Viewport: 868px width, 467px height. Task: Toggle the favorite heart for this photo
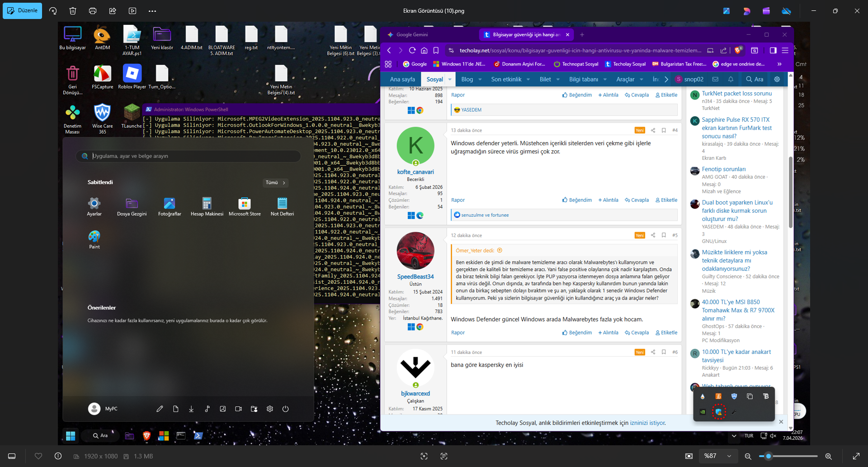click(x=38, y=456)
